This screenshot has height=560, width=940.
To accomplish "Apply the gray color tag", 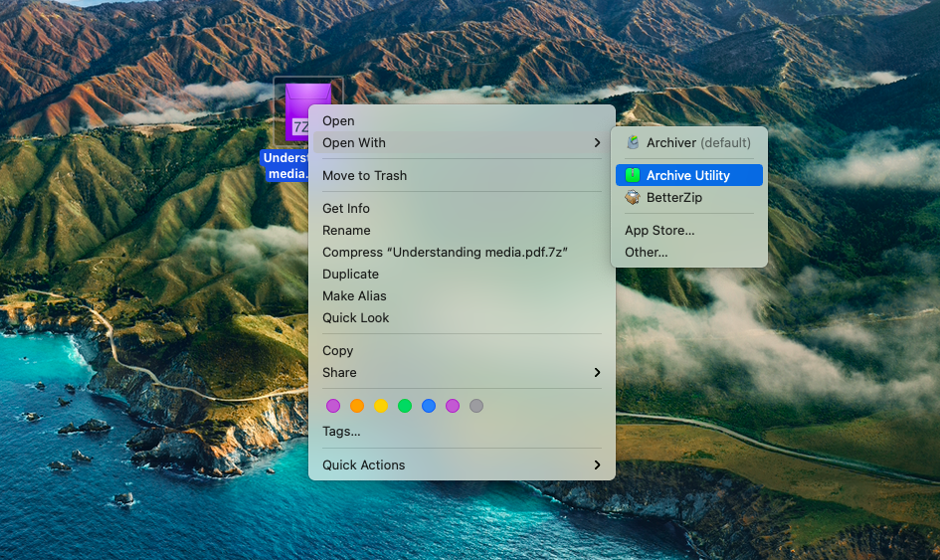I will point(476,406).
